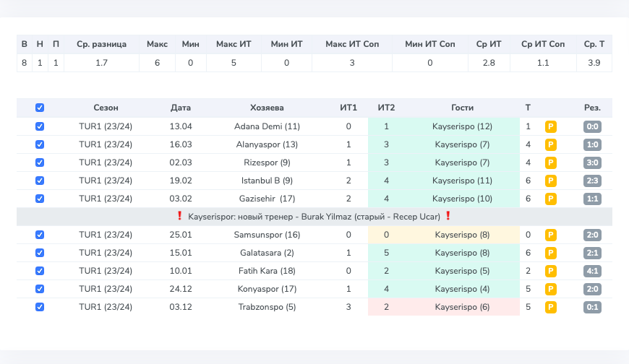Screen dimensions: 629x364
Task: Select home team Alanyaspor (13)
Action: (x=268, y=144)
